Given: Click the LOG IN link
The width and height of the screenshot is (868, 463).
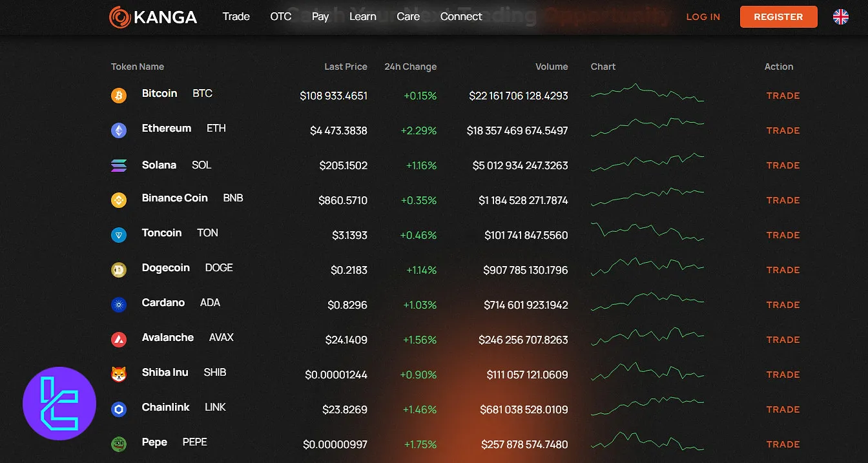Looking at the screenshot, I should coord(703,17).
